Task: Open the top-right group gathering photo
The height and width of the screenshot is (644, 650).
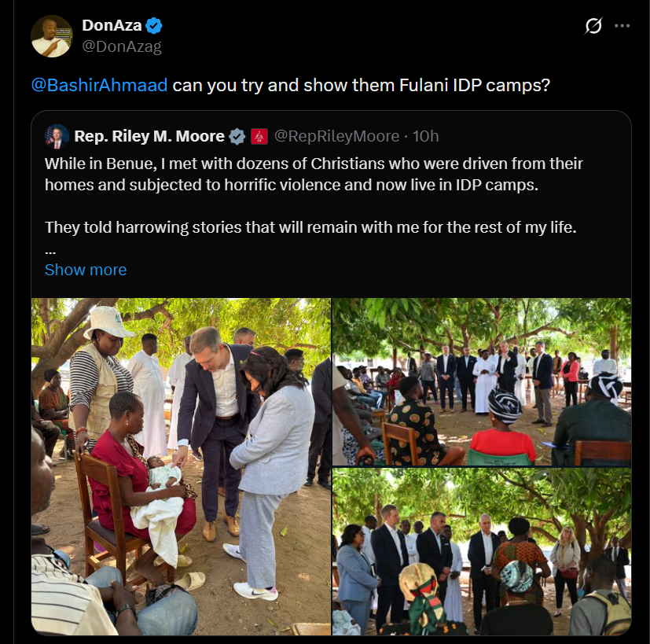Action: click(x=482, y=382)
